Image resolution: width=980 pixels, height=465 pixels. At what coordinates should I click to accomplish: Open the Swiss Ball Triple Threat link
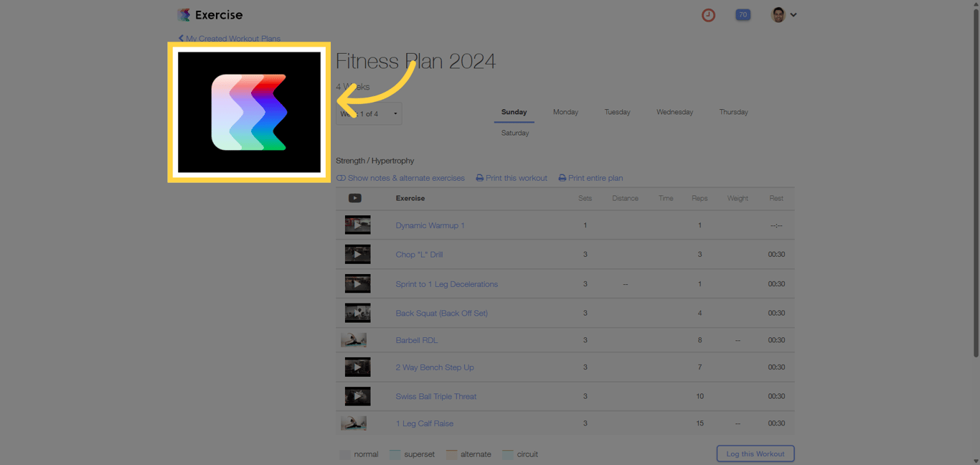coord(435,396)
